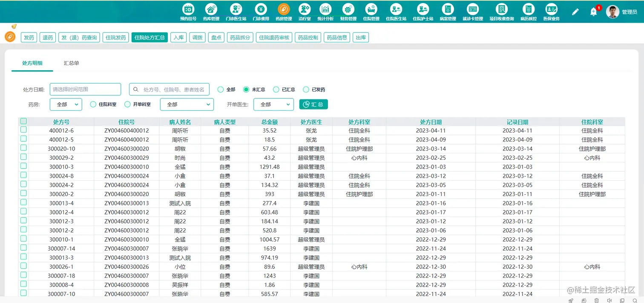This screenshot has width=644, height=303.
Task: Select the 已发药 radio button
Action: (x=306, y=89)
